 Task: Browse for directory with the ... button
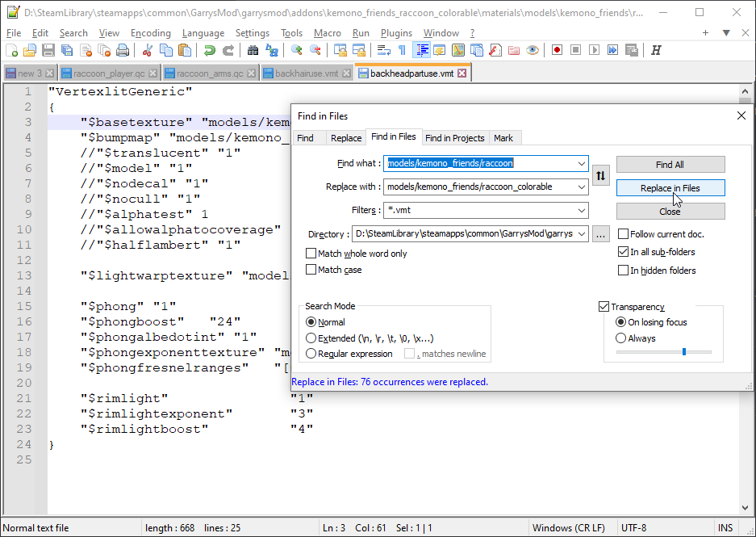coord(601,234)
